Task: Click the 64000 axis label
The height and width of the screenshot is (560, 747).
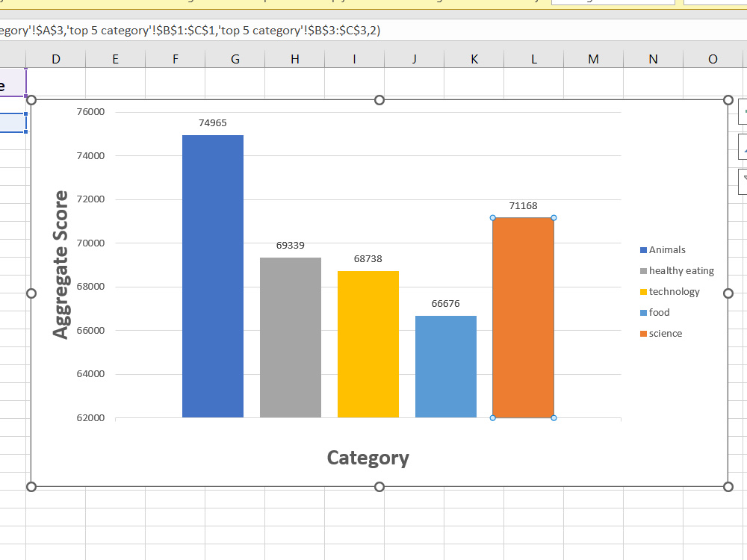Action: pyautogui.click(x=90, y=374)
